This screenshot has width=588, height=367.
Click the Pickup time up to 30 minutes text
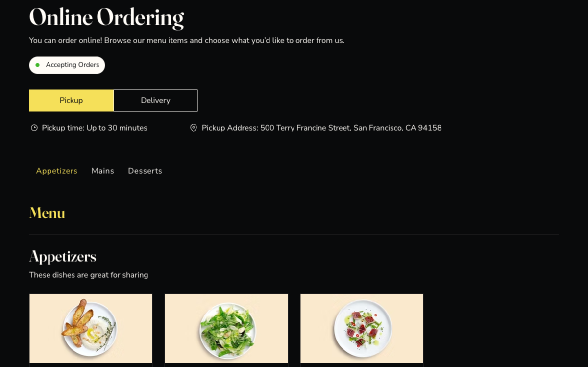(x=95, y=128)
